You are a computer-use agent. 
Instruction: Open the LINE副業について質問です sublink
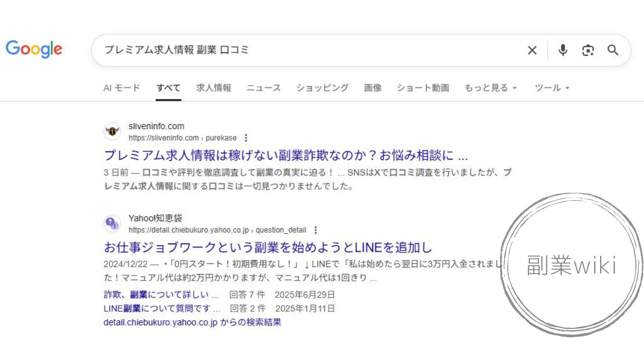tap(162, 308)
